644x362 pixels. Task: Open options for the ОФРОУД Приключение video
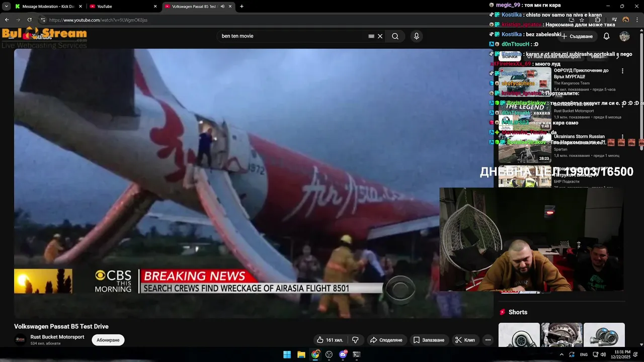(622, 71)
